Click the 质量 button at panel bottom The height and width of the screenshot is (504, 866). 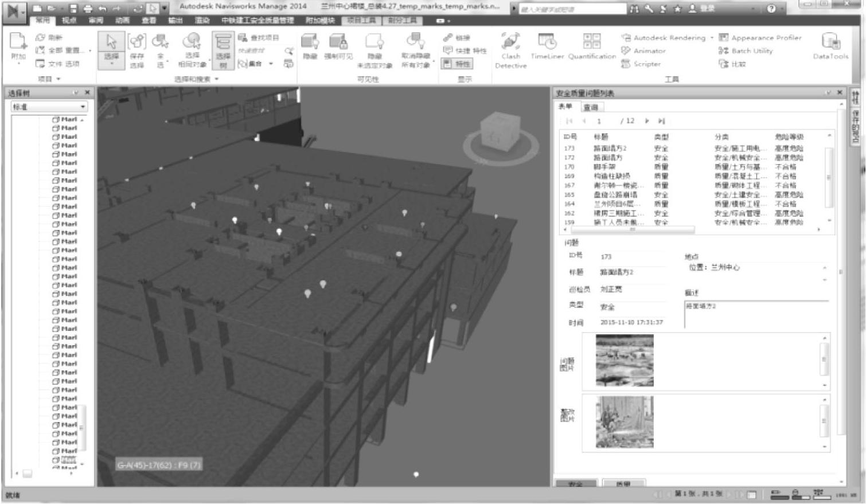click(623, 484)
